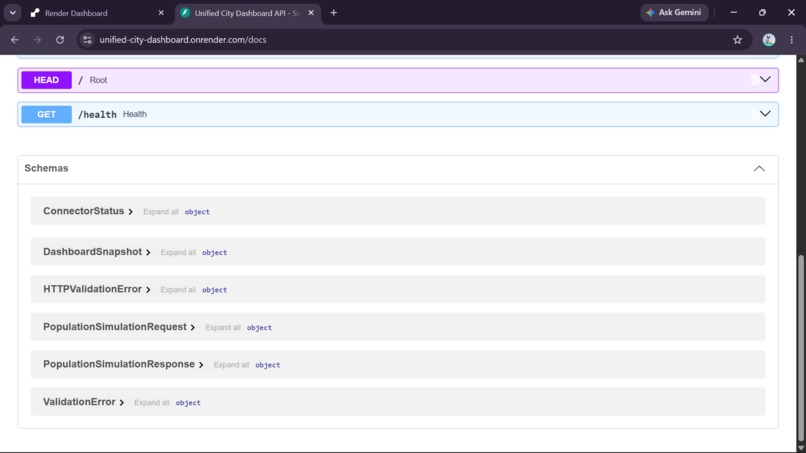
Task: Expand the GET /health endpoint chevron
Action: tap(765, 114)
